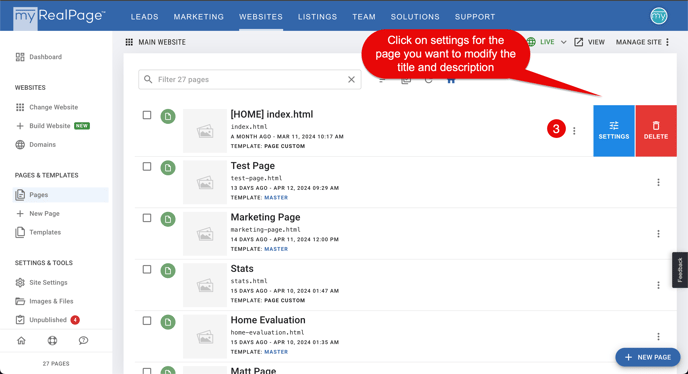This screenshot has width=688, height=374.
Task: Click the Site Settings gear icon
Action: click(x=20, y=282)
